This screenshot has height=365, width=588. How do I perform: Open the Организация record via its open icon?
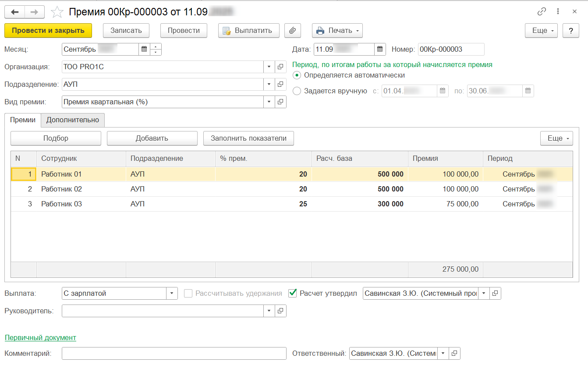280,67
